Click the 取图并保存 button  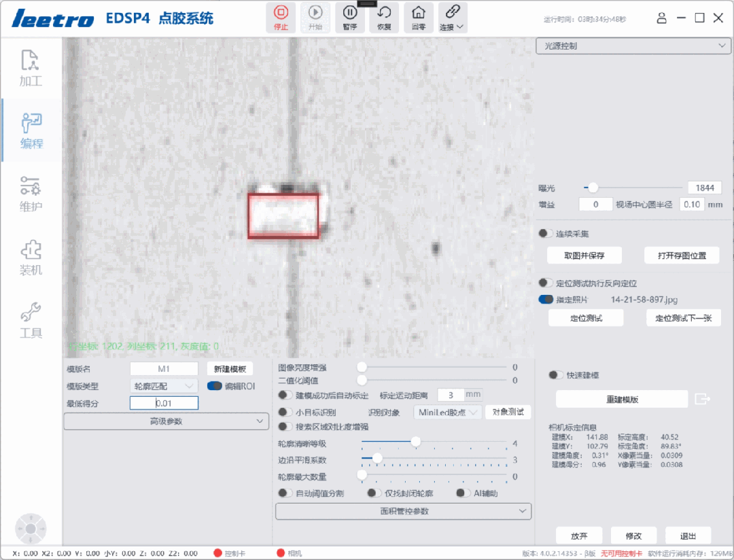pos(584,256)
